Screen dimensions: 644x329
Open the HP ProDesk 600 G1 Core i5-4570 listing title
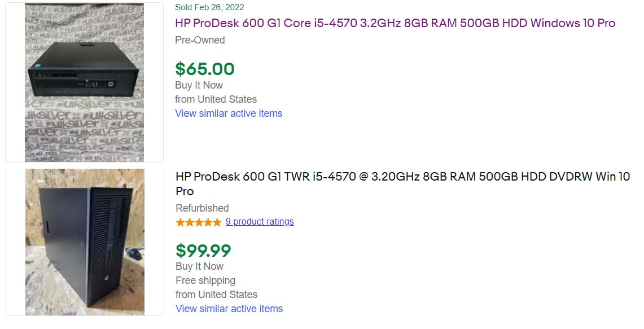click(395, 23)
